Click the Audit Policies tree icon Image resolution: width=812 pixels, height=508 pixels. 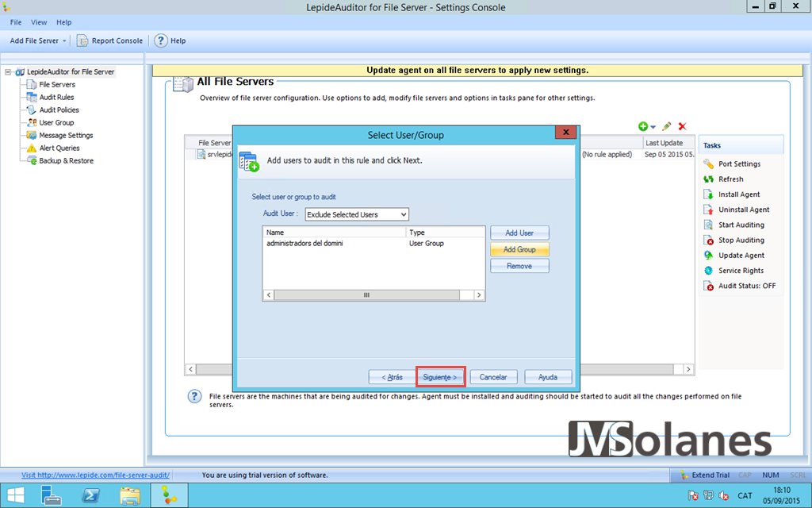coord(32,110)
